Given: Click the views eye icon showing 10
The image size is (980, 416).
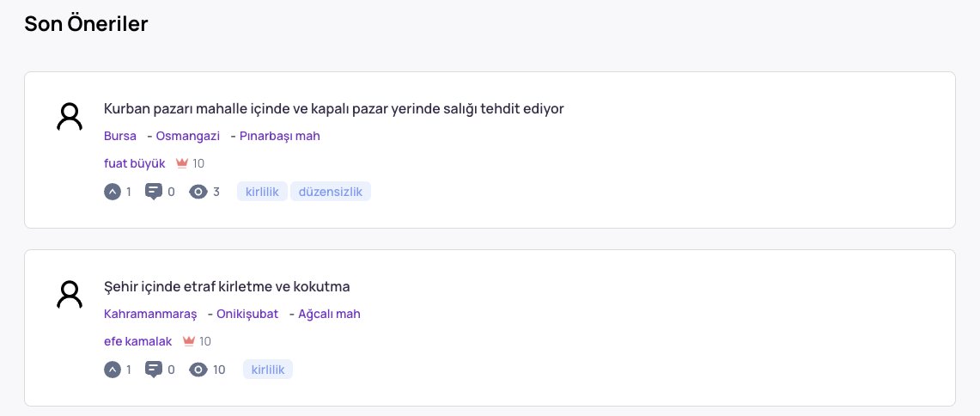Looking at the screenshot, I should pos(198,370).
